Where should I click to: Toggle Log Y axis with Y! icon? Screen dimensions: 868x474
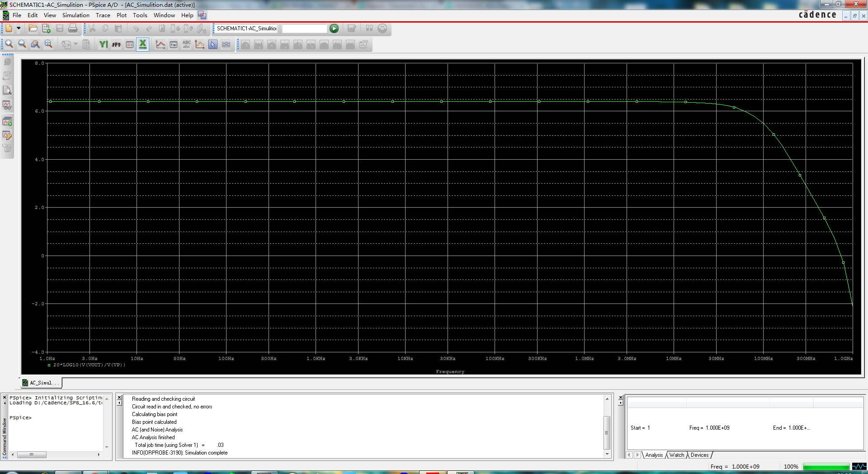point(104,44)
